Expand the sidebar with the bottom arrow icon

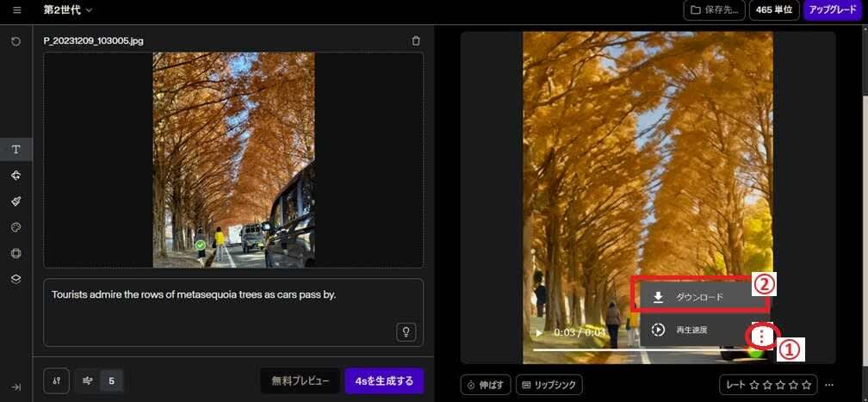coord(16,387)
